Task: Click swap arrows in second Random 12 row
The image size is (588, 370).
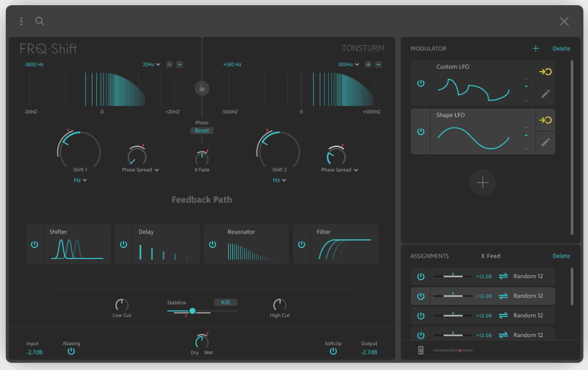Action: tap(503, 296)
